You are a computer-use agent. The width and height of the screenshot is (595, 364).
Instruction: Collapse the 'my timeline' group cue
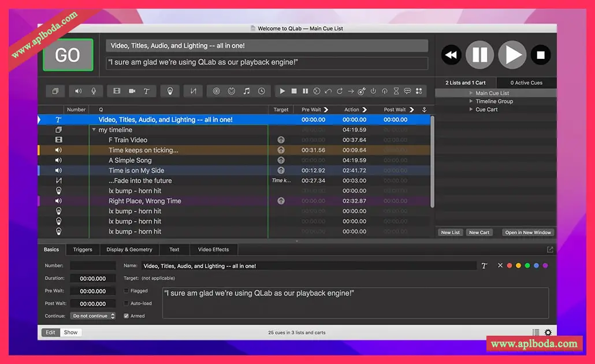click(94, 130)
